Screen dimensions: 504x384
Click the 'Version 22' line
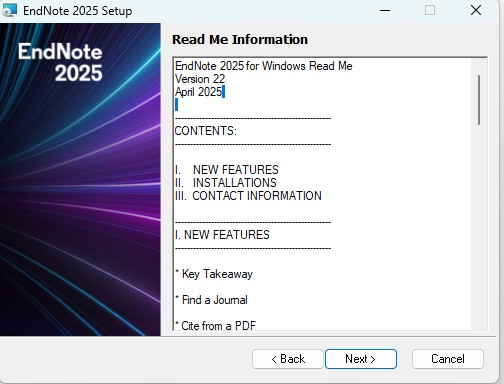point(200,79)
